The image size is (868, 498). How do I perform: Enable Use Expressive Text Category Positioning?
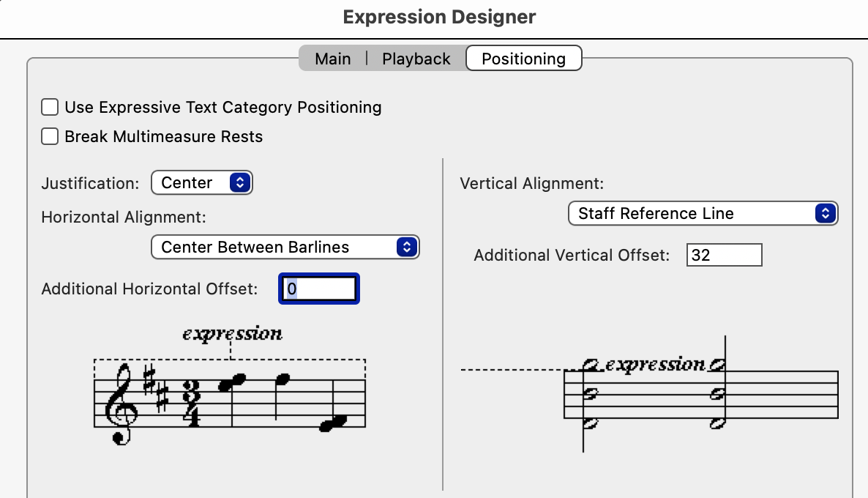pos(50,108)
